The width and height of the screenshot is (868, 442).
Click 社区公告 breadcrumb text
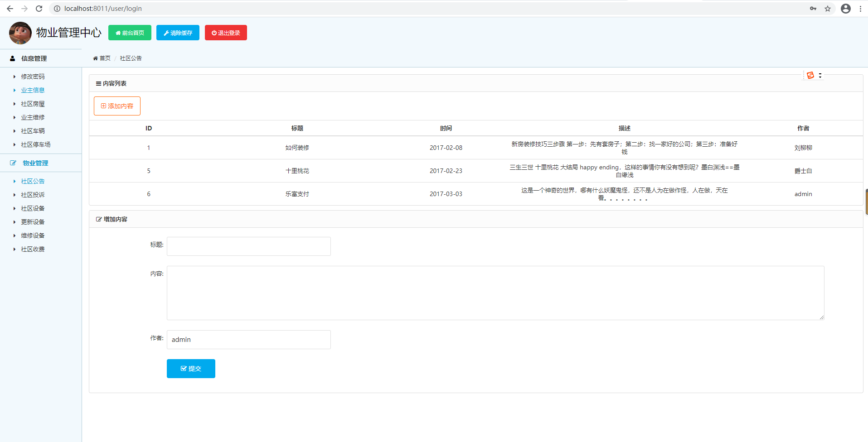click(x=131, y=58)
